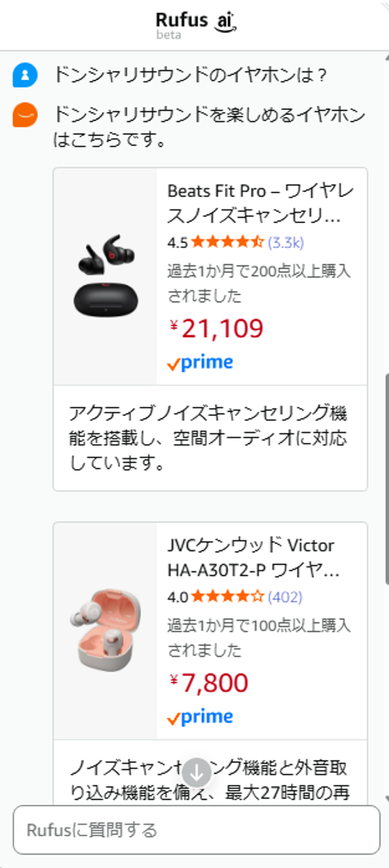
Task: Click the Rufus AI logo in header
Action: [196, 24]
